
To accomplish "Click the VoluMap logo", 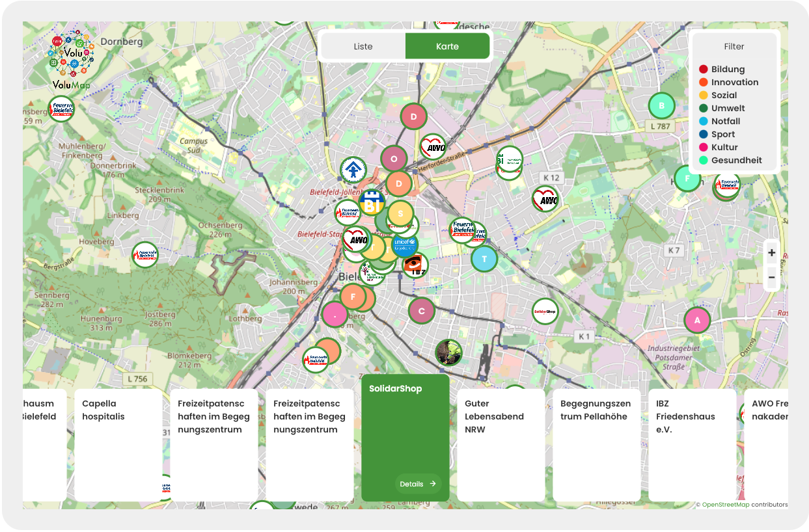I will [72, 60].
